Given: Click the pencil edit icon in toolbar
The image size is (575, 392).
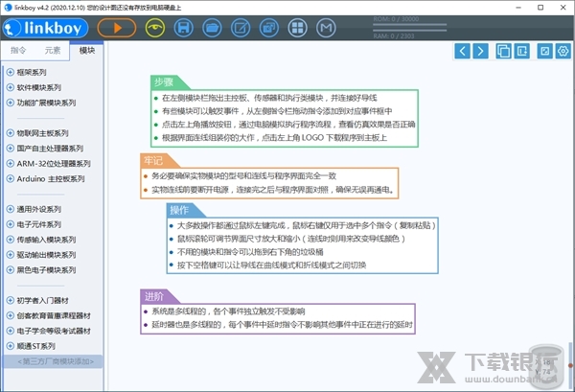Looking at the screenshot, I should (241, 28).
